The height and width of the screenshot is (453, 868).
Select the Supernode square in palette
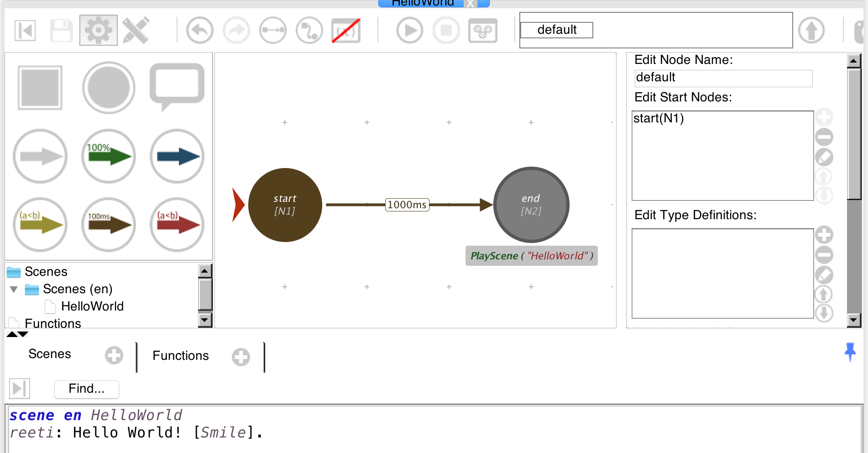click(x=40, y=88)
